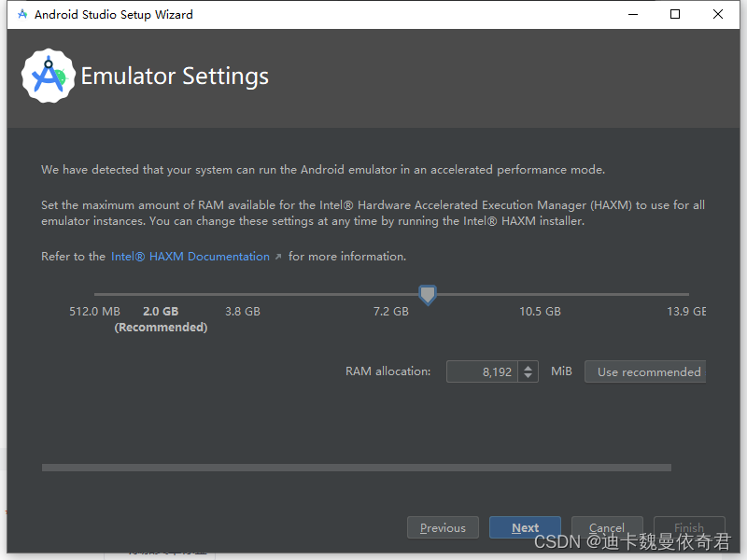
Task: Click the Use recommended button
Action: pyautogui.click(x=645, y=371)
